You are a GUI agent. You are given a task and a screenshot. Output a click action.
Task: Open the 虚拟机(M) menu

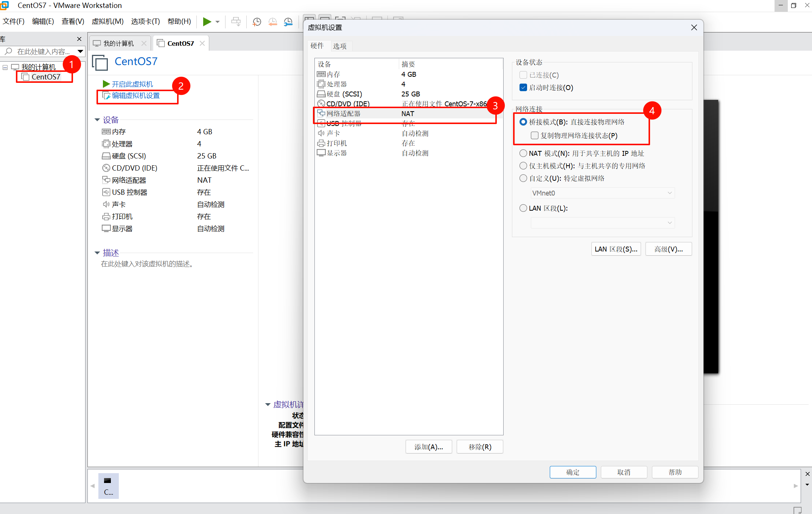[107, 22]
